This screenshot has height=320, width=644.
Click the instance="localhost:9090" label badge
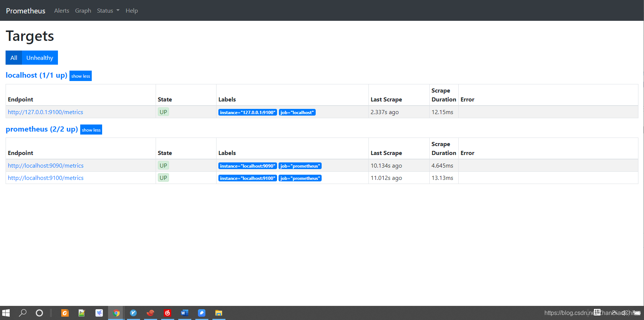(248, 166)
